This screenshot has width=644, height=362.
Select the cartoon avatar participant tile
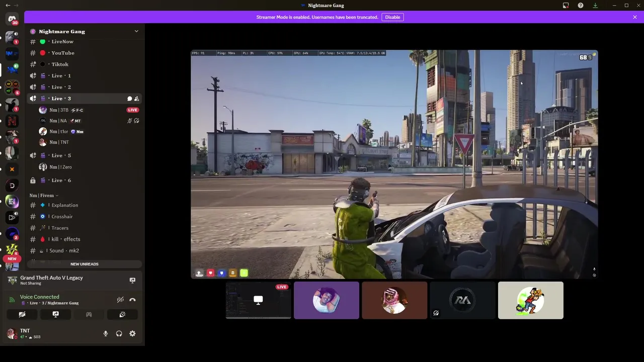pos(531,300)
